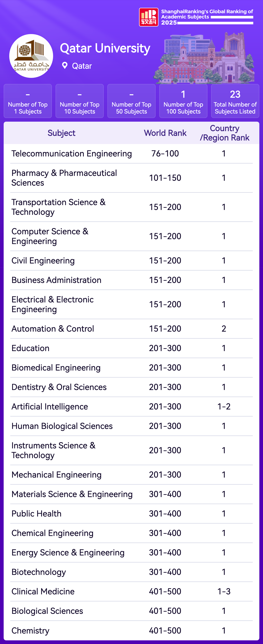Click the Number of Top 100 Subjects card
263x644 pixels.
[183, 101]
